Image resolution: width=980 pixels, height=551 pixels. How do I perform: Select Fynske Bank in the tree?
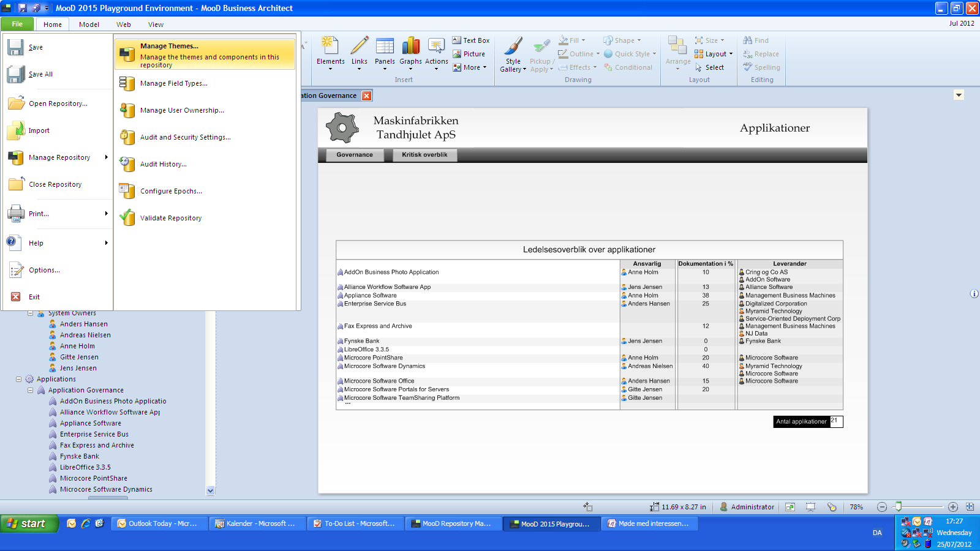point(80,456)
